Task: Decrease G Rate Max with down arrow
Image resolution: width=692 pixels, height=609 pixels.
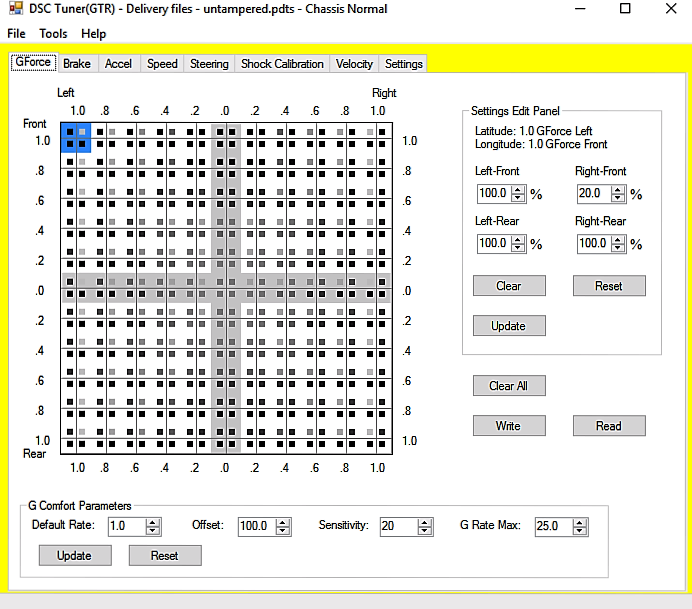Action: (580, 530)
